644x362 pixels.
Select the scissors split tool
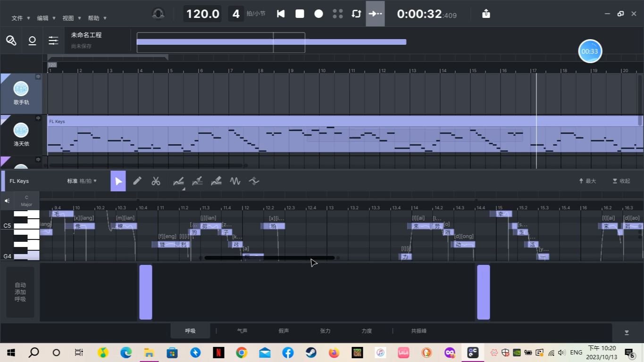(x=156, y=181)
